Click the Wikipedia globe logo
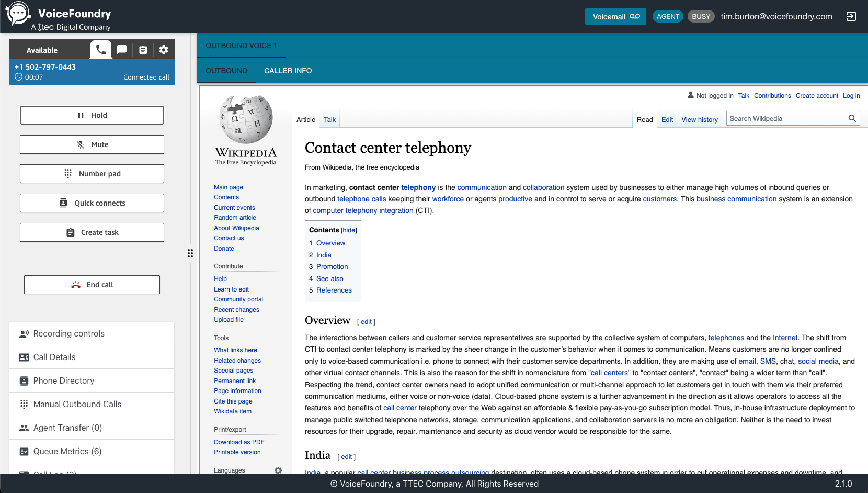This screenshot has width=868, height=493. pos(246,119)
